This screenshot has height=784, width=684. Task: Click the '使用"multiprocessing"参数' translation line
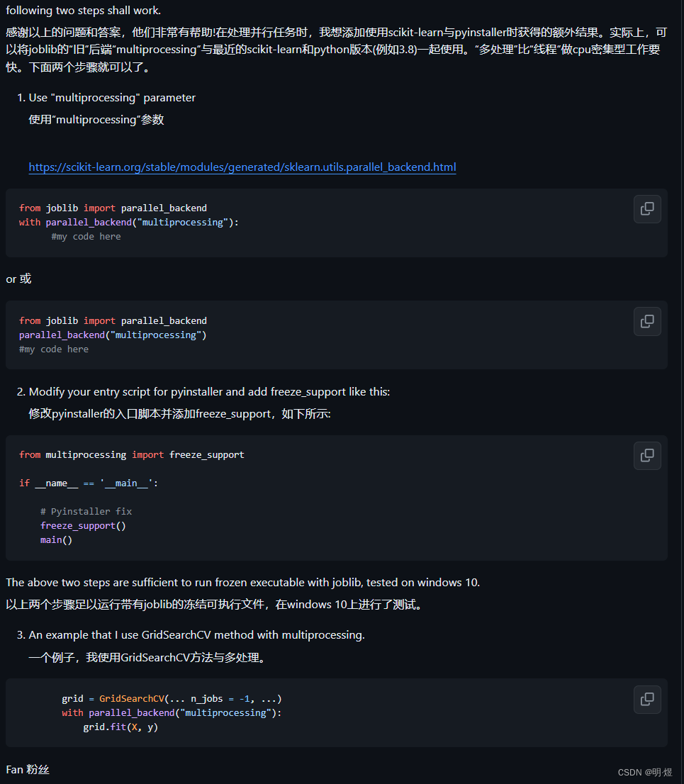[96, 120]
